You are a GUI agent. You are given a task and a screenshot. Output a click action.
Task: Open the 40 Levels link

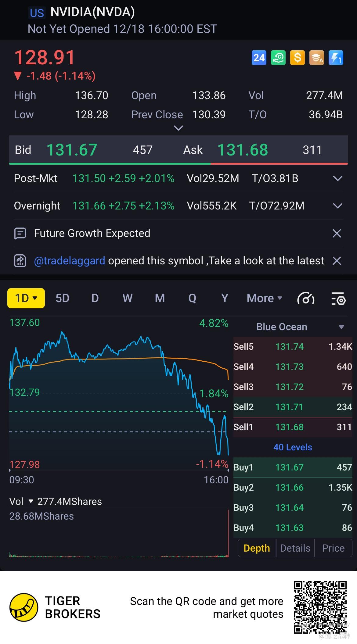(293, 447)
